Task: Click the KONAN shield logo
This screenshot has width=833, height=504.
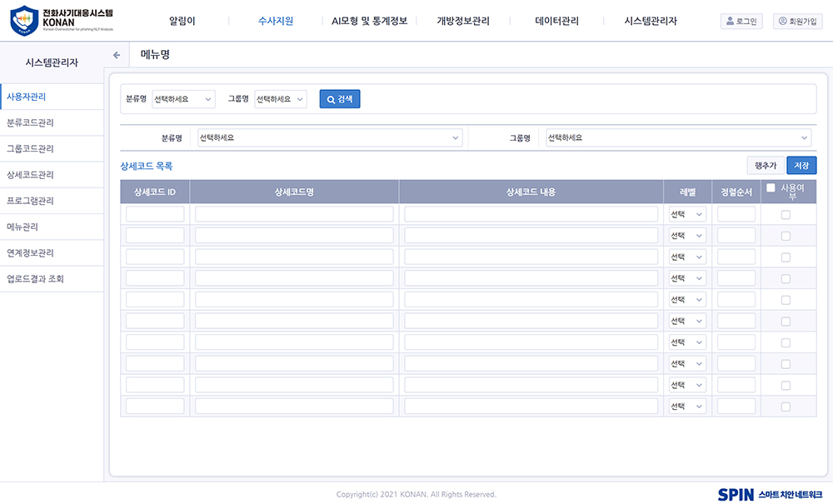Action: point(24,21)
